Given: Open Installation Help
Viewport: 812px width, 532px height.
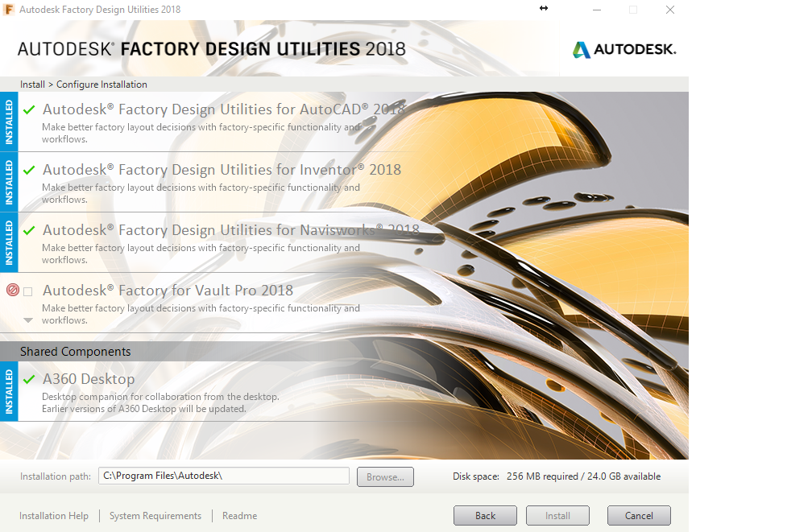Looking at the screenshot, I should tap(54, 516).
